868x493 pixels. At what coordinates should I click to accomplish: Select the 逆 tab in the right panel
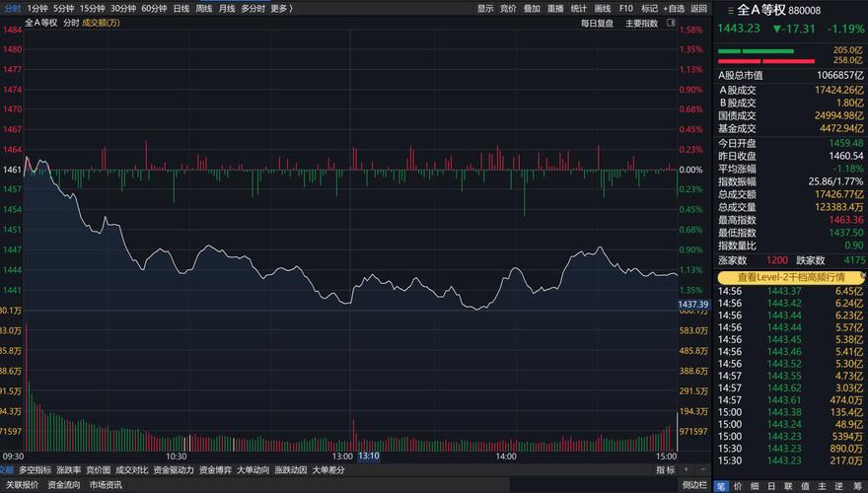[x=839, y=486]
